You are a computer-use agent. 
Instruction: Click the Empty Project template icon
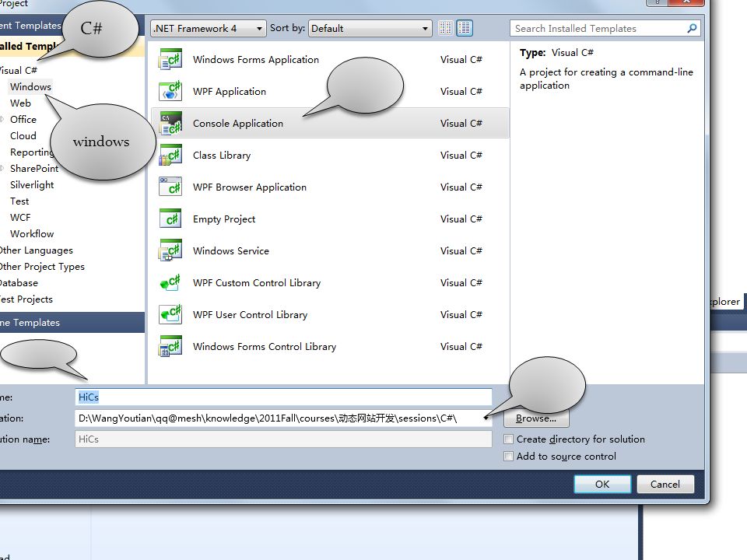(170, 219)
